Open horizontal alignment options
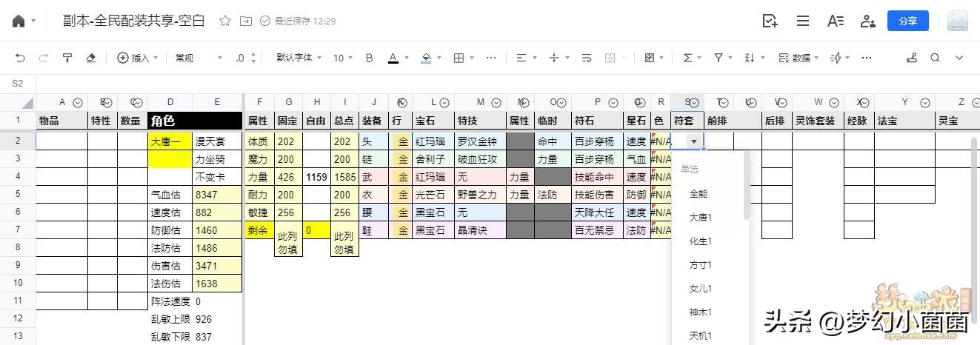The height and width of the screenshot is (345, 980). click(x=521, y=58)
